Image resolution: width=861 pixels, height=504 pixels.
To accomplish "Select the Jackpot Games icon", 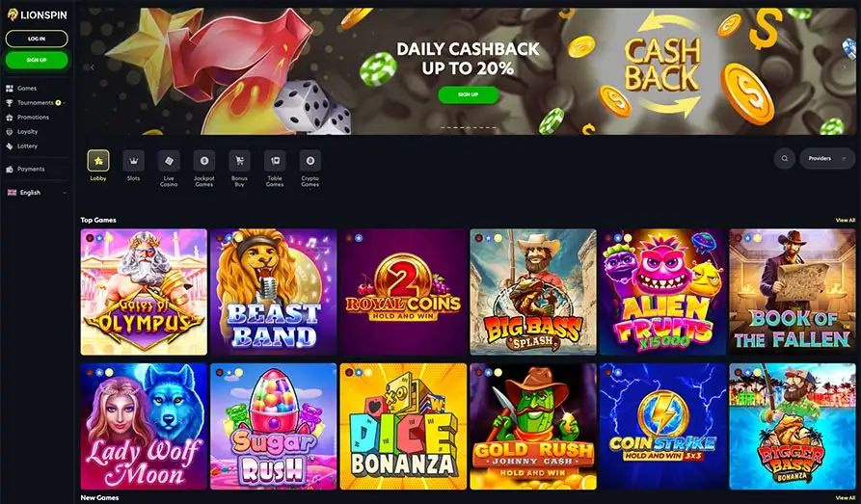I will click(x=204, y=161).
